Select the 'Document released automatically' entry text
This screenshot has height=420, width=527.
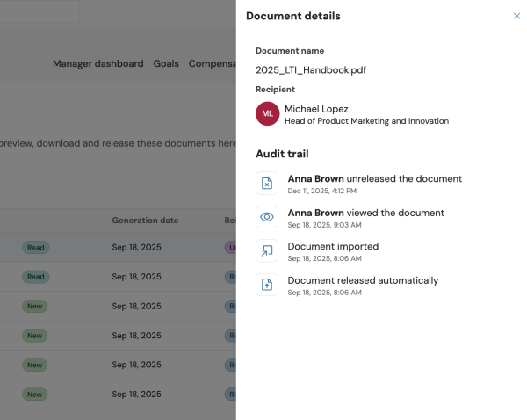pos(363,280)
